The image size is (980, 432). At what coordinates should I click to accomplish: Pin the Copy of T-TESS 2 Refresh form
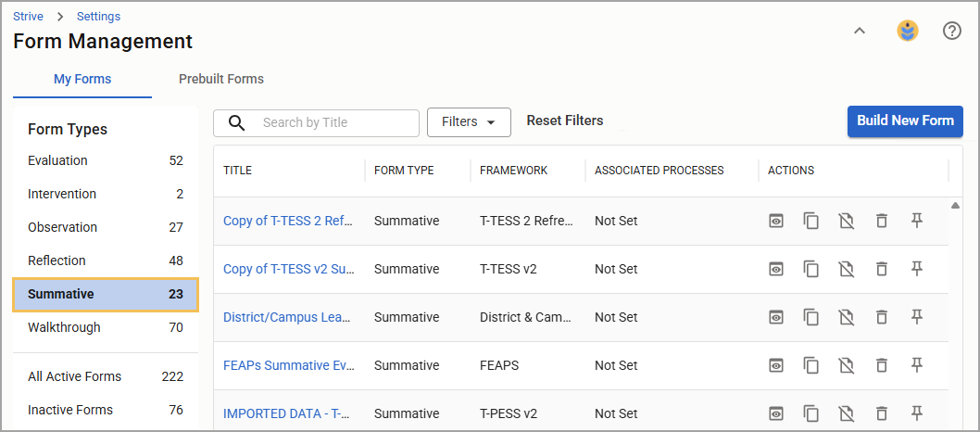(x=916, y=221)
